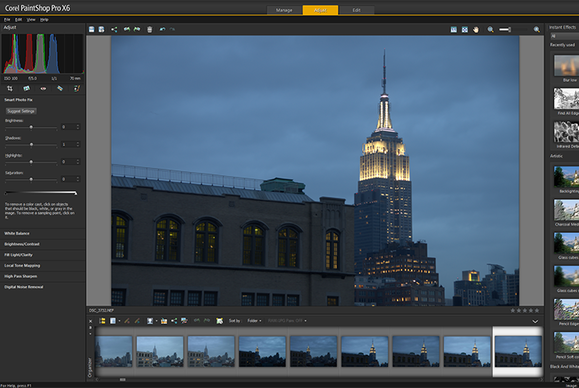Click the Shadows value input field

[x=68, y=144]
